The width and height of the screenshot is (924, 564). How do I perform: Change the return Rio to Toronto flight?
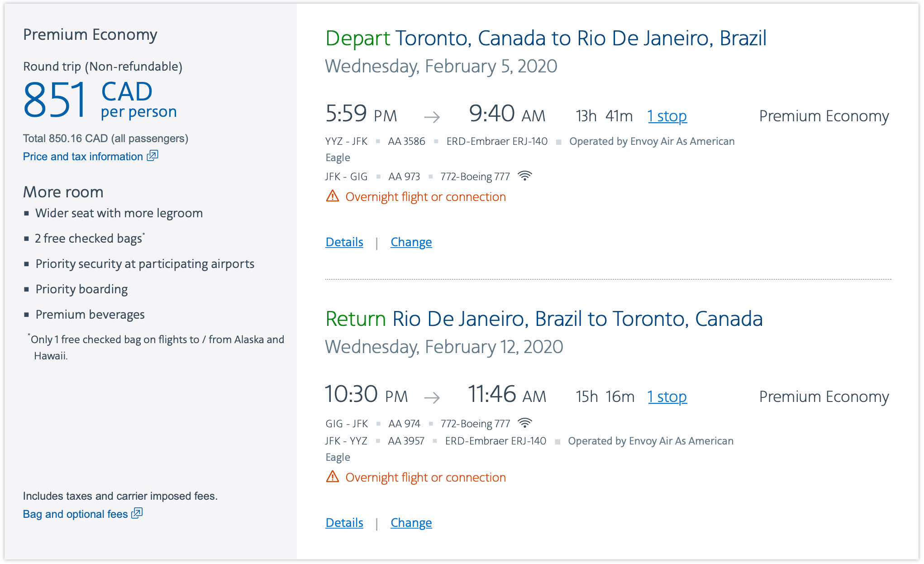(x=411, y=523)
